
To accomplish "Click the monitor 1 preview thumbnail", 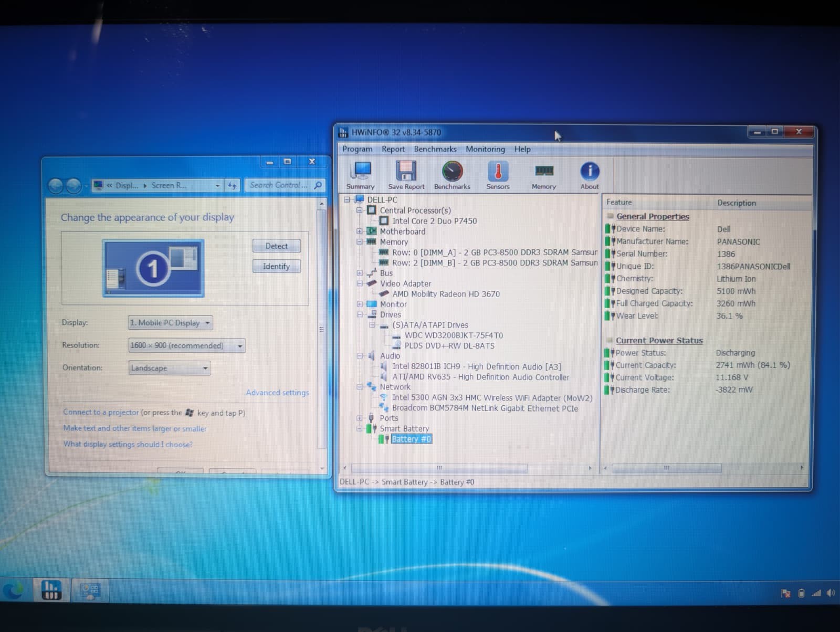I will [153, 268].
